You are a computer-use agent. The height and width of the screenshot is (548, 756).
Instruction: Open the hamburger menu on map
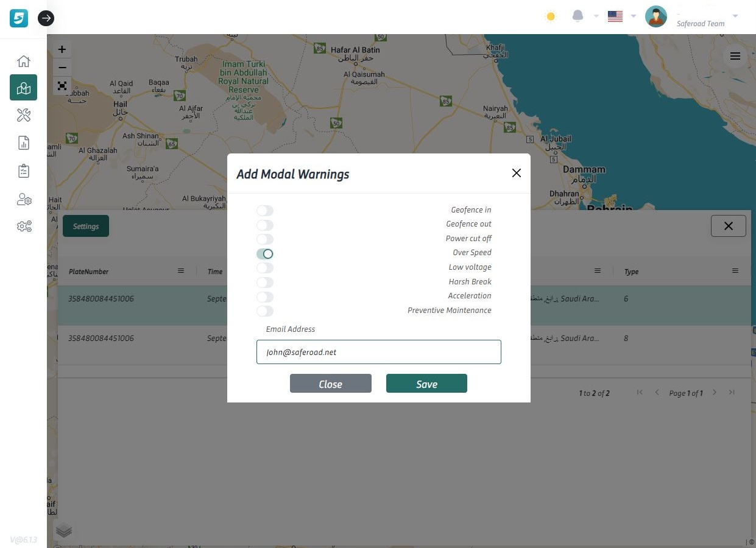tap(735, 57)
